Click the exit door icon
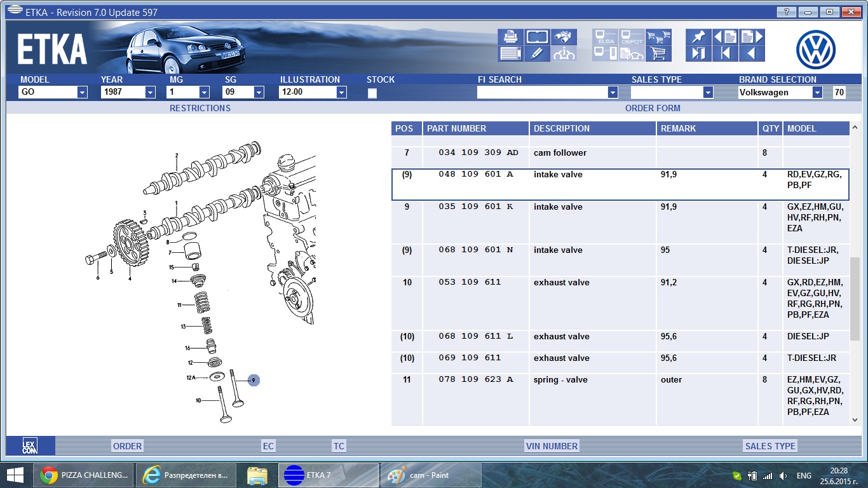This screenshot has height=488, width=868. 698,53
